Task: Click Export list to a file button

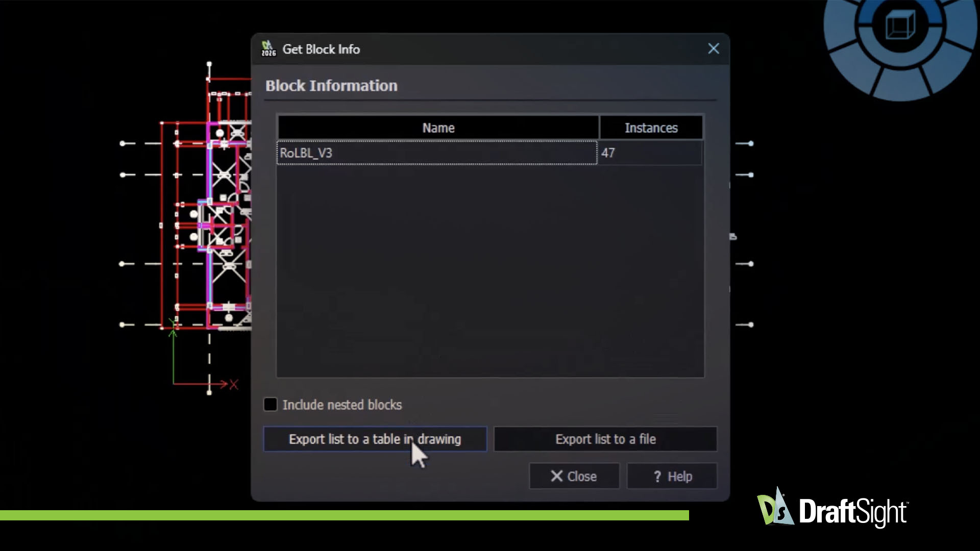Action: pos(605,439)
